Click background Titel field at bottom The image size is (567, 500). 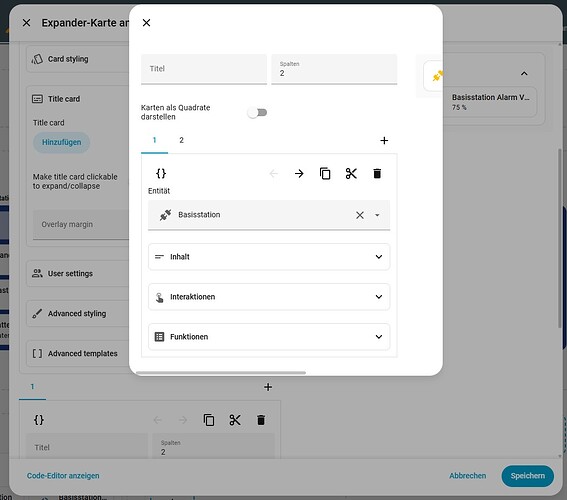click(x=87, y=446)
